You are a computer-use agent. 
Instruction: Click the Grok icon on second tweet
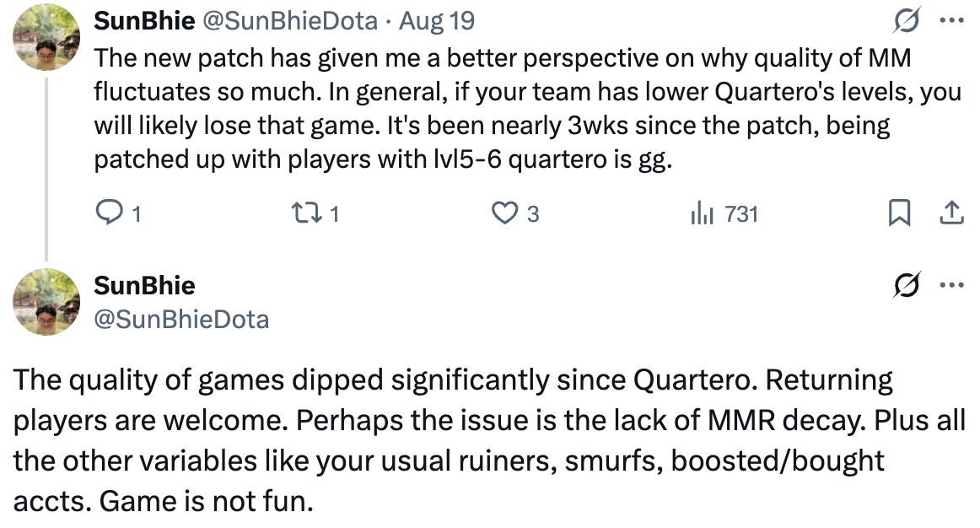click(x=907, y=285)
